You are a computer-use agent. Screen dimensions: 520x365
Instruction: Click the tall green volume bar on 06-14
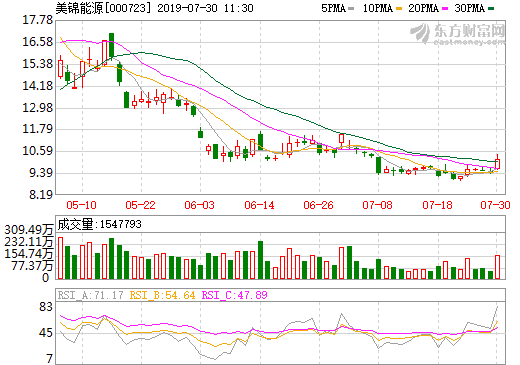(x=260, y=260)
